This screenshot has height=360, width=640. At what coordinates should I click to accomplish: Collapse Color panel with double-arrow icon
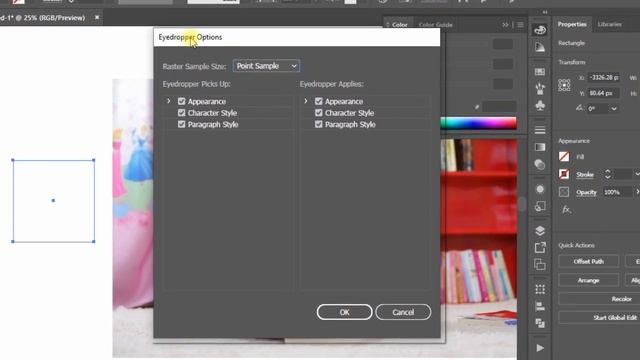[505, 25]
